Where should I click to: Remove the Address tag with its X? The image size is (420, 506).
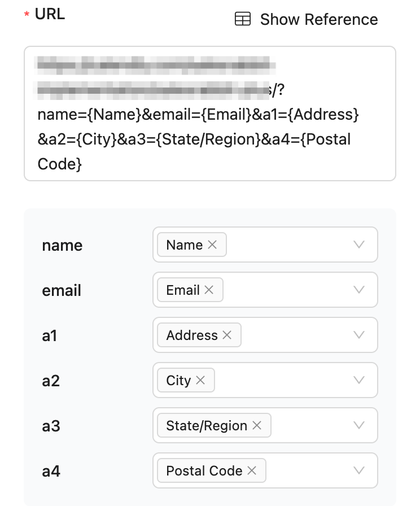pos(227,335)
